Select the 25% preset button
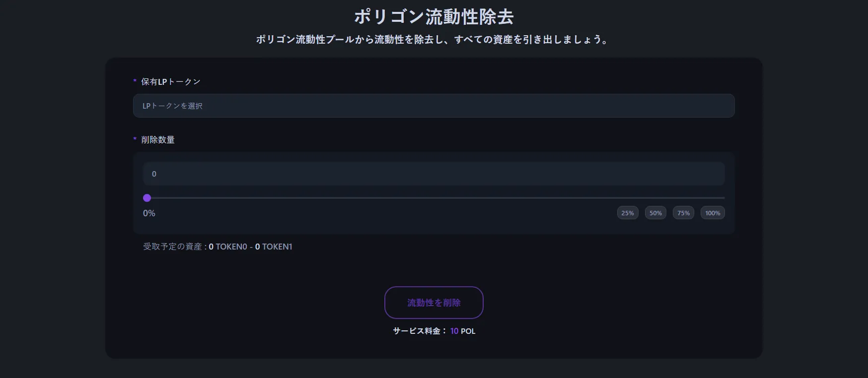 point(628,213)
